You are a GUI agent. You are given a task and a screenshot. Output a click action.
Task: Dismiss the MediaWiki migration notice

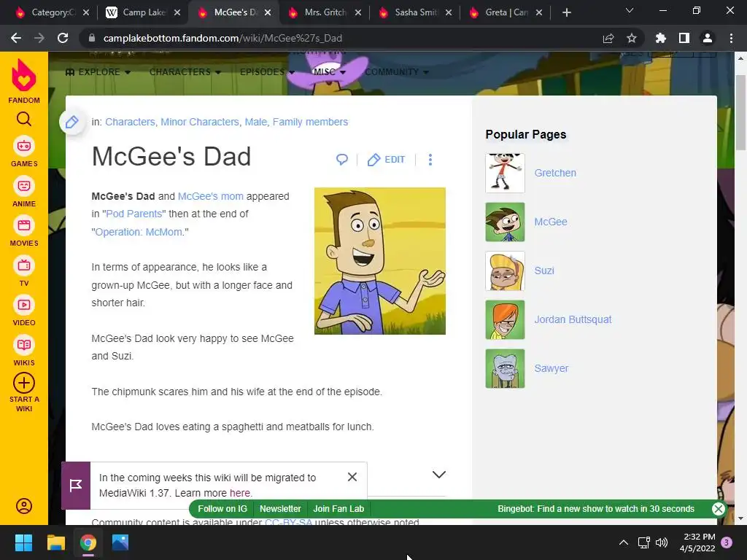click(x=352, y=477)
